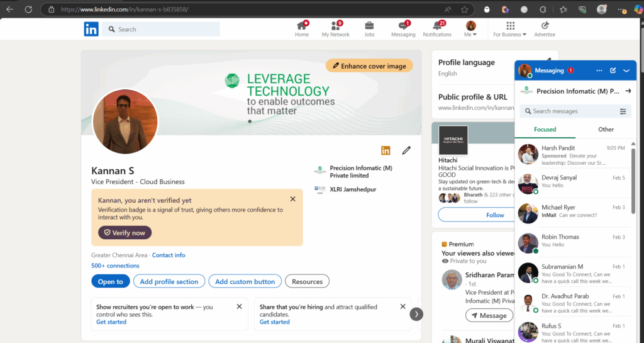This screenshot has width=644, height=343.
Task: Click the gold LinkedIn premium badge icon
Action: pos(386,151)
